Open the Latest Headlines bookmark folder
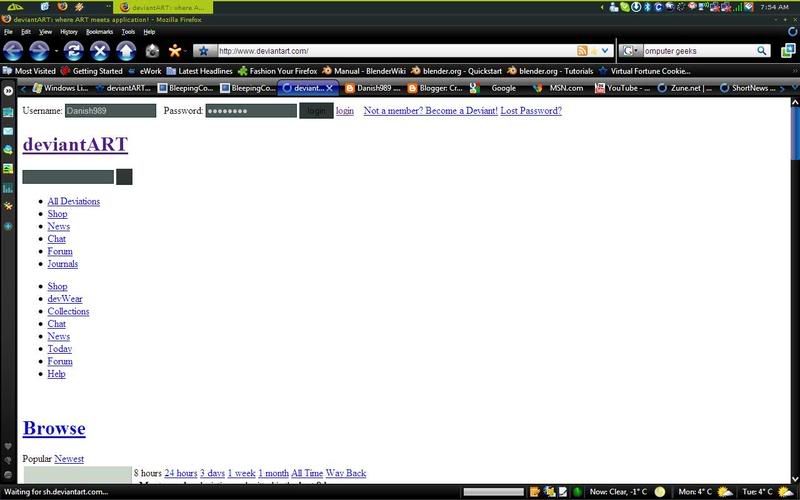The image size is (800, 500). click(x=199, y=71)
